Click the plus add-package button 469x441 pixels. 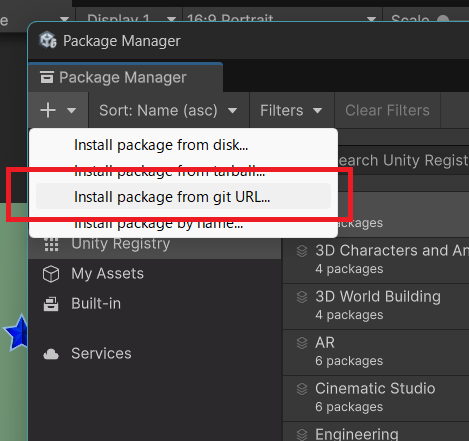(x=48, y=110)
